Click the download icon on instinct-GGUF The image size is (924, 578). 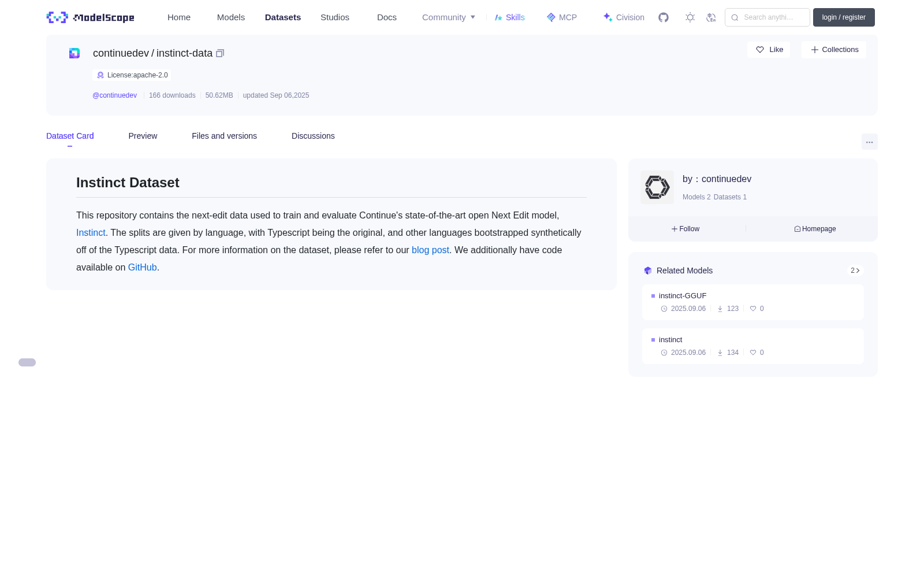720,309
